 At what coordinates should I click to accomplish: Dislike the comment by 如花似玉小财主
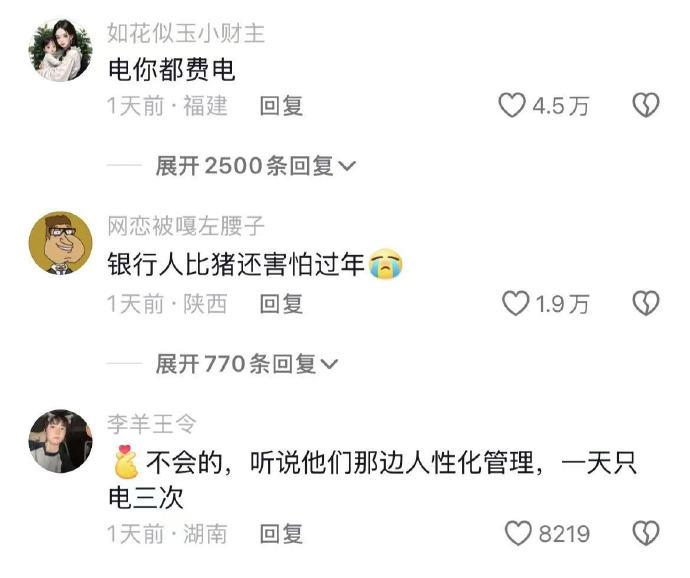tap(646, 105)
